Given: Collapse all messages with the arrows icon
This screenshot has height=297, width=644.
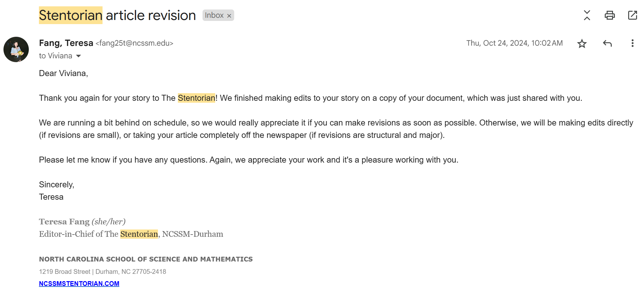Looking at the screenshot, I should pyautogui.click(x=587, y=15).
